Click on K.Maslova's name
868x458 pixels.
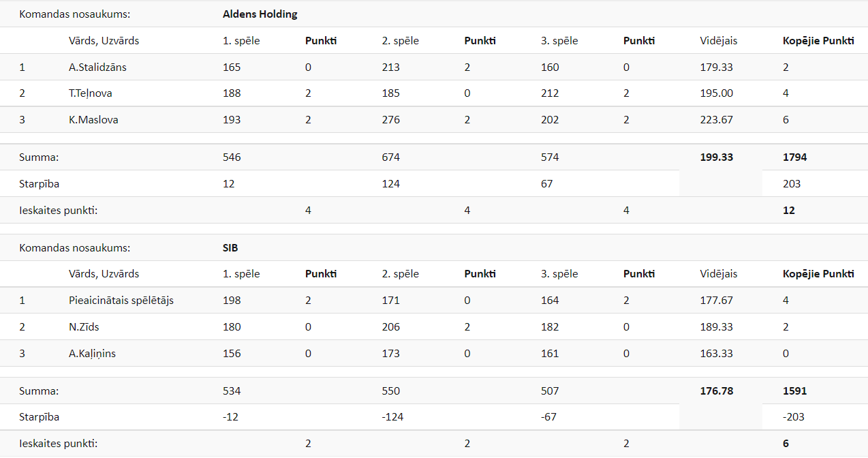93,120
